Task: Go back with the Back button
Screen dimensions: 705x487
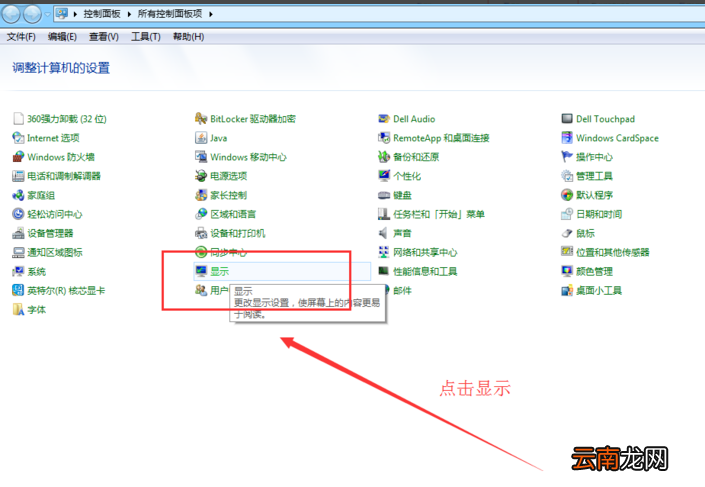Action: tap(11, 14)
